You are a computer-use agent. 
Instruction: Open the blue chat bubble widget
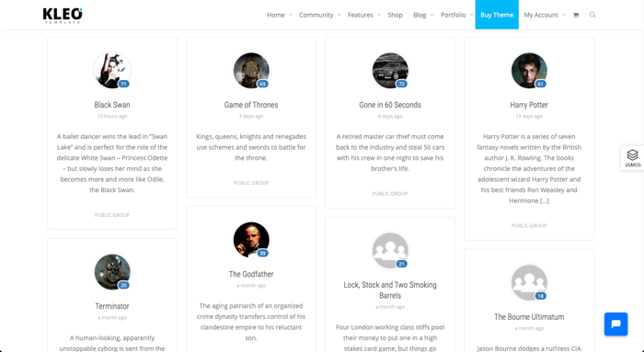[615, 324]
